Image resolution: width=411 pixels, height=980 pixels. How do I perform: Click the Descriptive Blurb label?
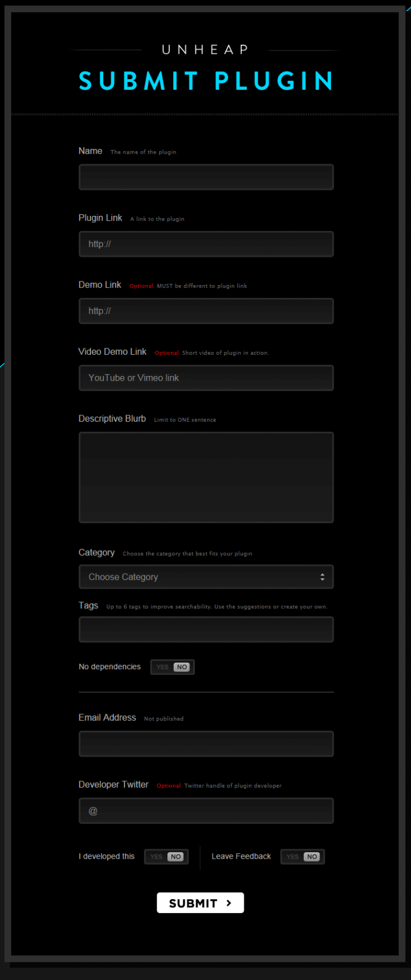[112, 419]
